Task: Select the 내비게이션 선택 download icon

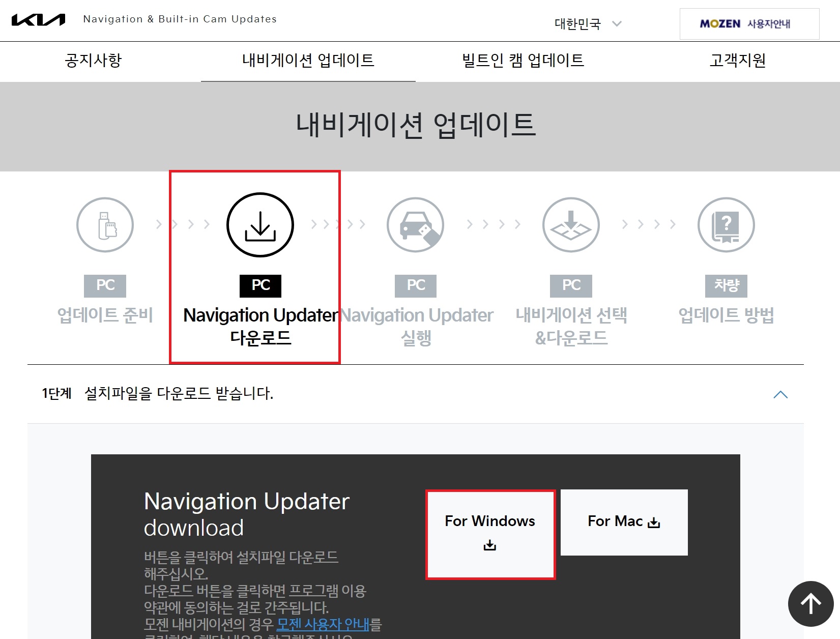Action: coord(571,225)
